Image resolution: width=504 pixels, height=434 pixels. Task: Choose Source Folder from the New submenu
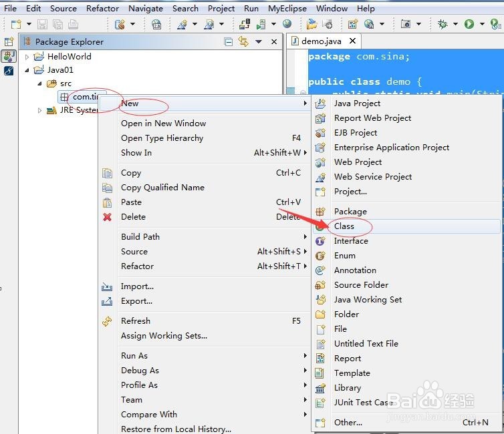click(x=406, y=285)
